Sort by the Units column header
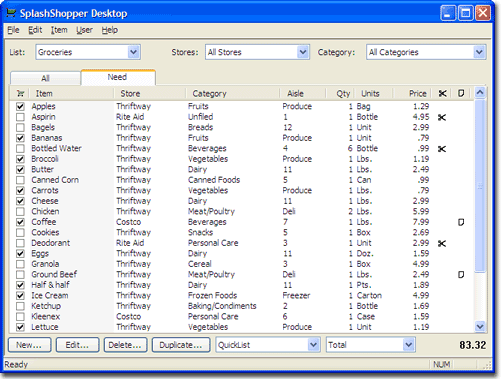 pyautogui.click(x=374, y=94)
